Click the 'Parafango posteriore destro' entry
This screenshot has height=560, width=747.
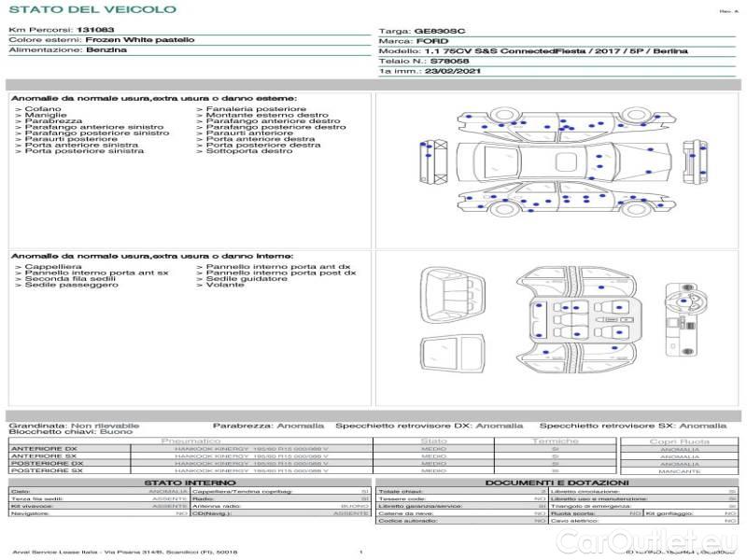point(276,127)
